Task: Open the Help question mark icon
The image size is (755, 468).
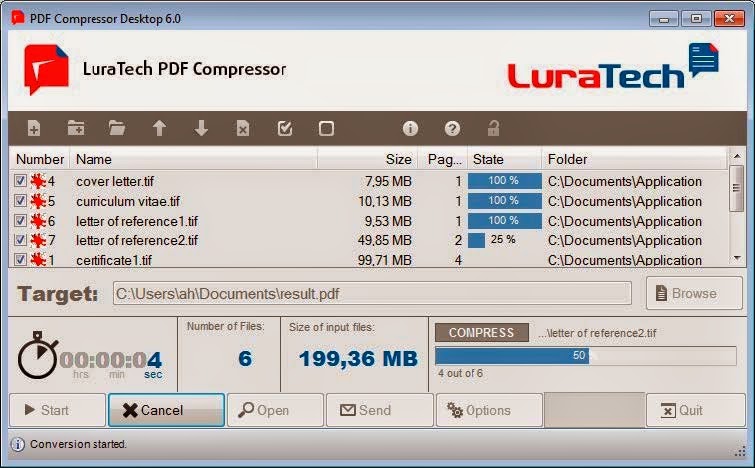Action: pyautogui.click(x=452, y=129)
